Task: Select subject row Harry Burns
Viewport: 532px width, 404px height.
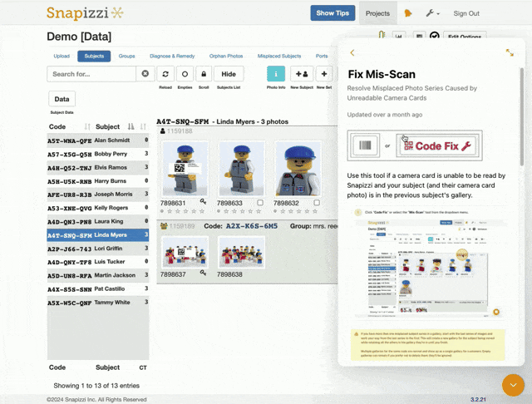Action: coord(98,180)
